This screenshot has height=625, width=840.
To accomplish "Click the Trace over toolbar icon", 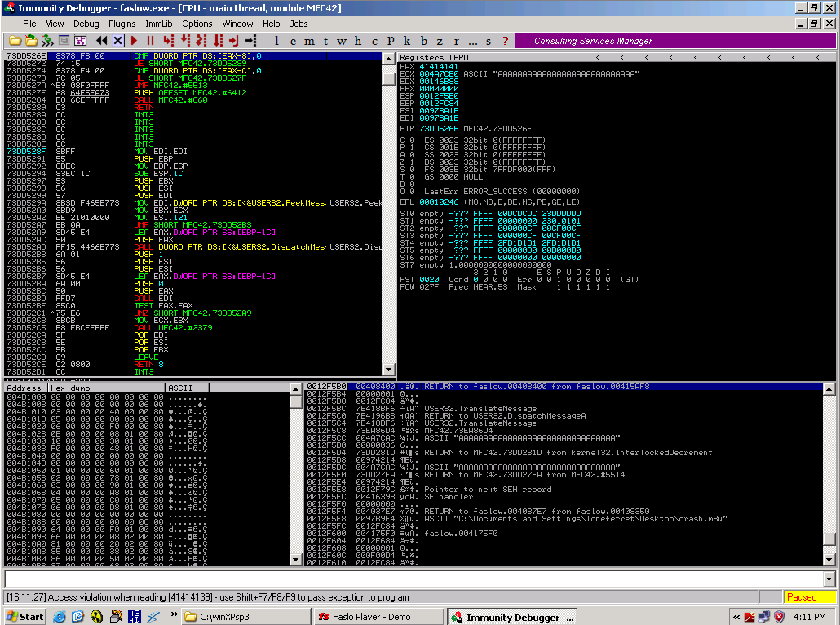I will (x=218, y=41).
